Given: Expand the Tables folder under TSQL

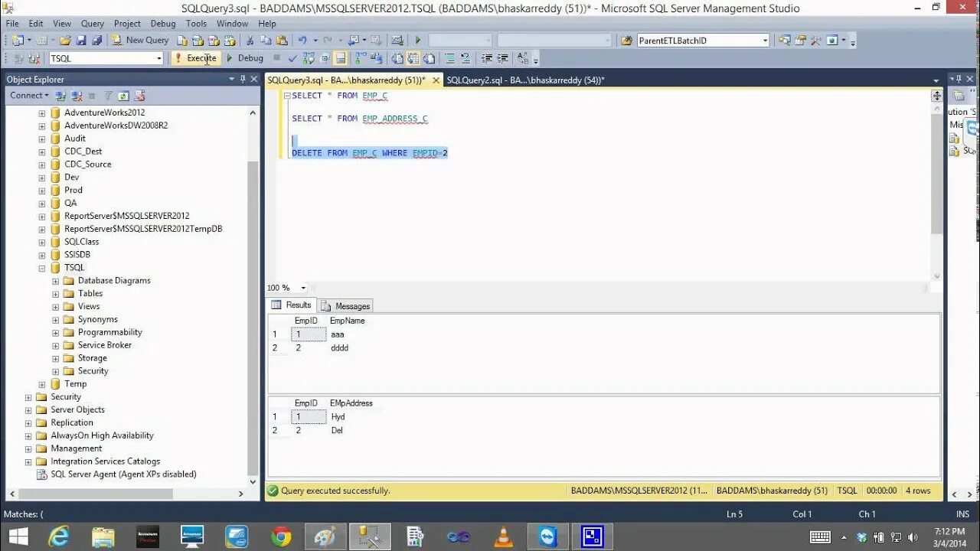Looking at the screenshot, I should tap(55, 294).
